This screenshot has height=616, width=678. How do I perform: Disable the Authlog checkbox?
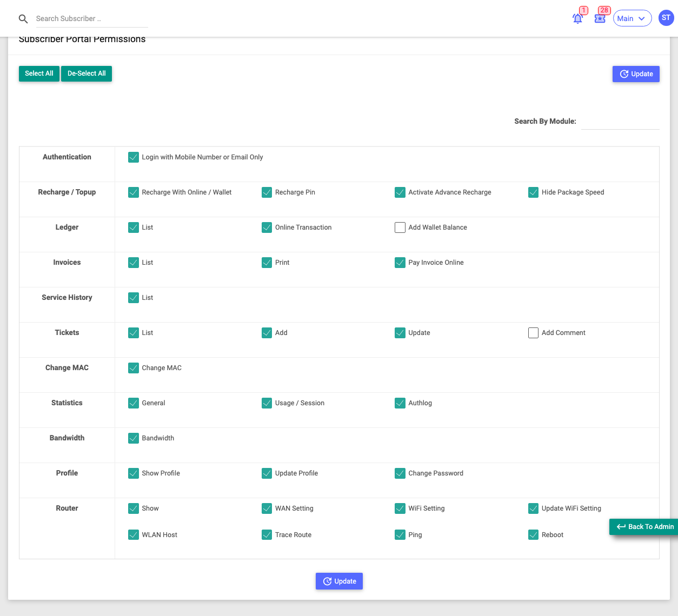point(400,403)
